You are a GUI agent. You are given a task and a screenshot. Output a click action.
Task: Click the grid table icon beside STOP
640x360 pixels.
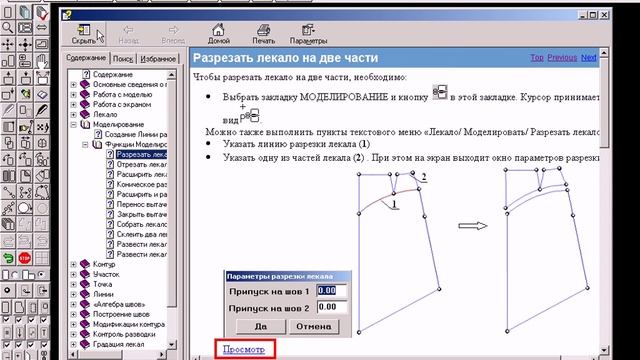click(x=42, y=258)
